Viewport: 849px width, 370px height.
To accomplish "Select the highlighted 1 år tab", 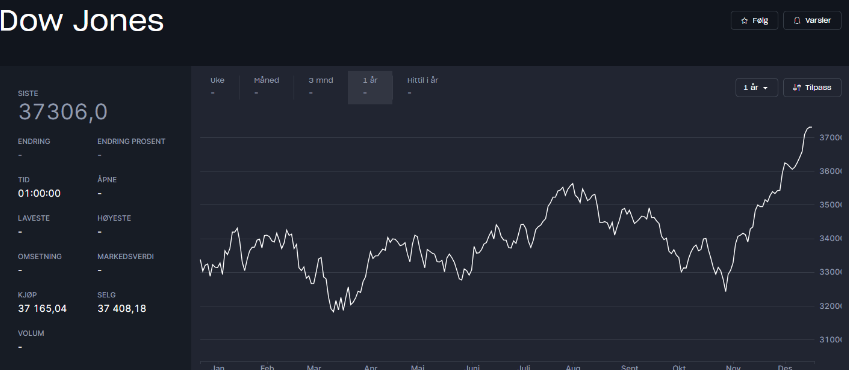I will (370, 87).
